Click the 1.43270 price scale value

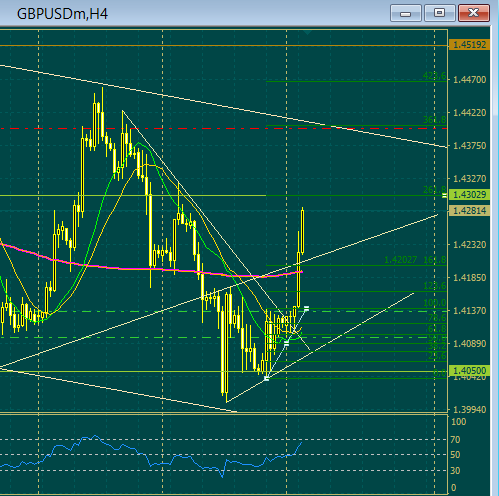[x=469, y=179]
